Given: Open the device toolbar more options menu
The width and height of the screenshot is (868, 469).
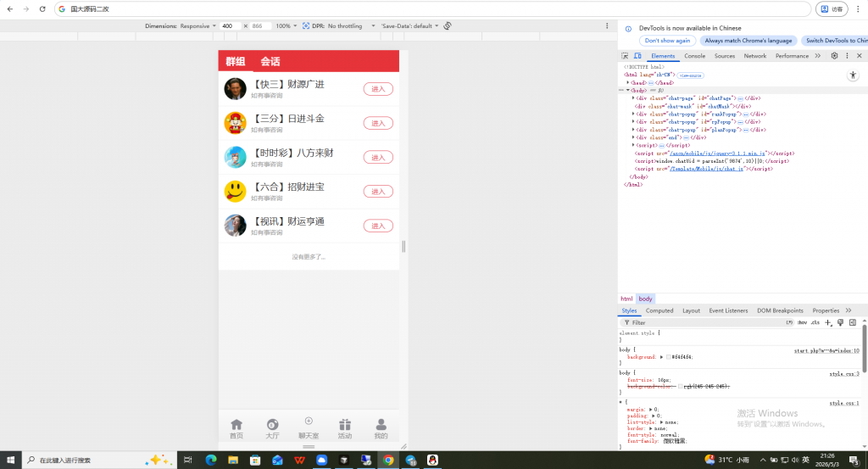Looking at the screenshot, I should [607, 26].
